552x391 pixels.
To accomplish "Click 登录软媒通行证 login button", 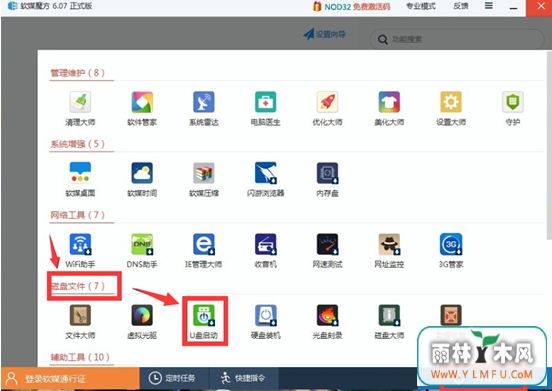I will (x=70, y=379).
